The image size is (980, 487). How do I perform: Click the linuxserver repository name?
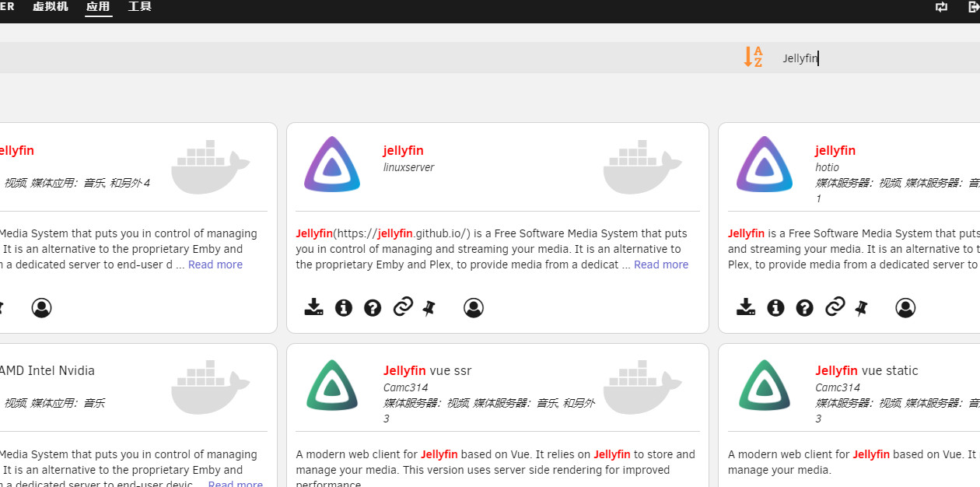pyautogui.click(x=408, y=167)
